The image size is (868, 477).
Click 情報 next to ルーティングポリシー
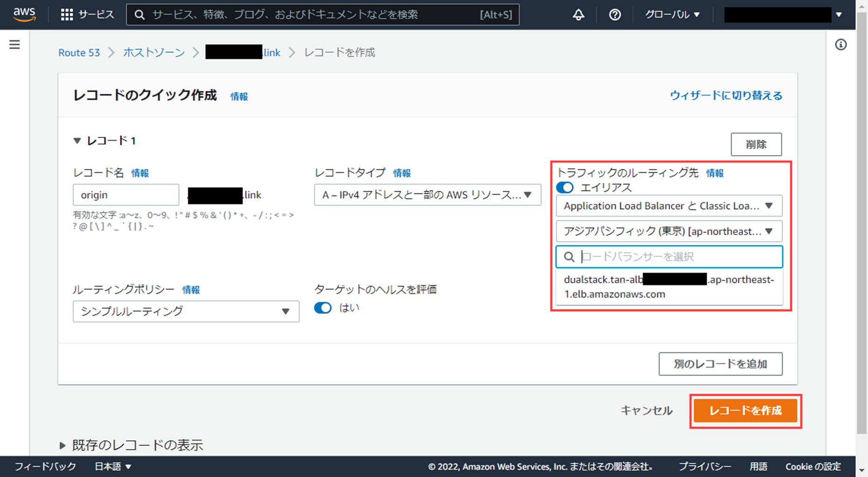pos(191,290)
